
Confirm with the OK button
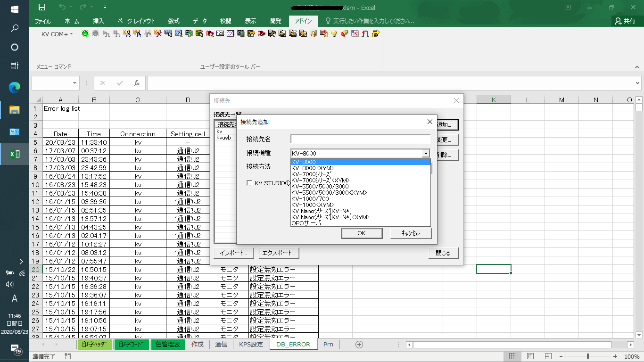pos(362,233)
